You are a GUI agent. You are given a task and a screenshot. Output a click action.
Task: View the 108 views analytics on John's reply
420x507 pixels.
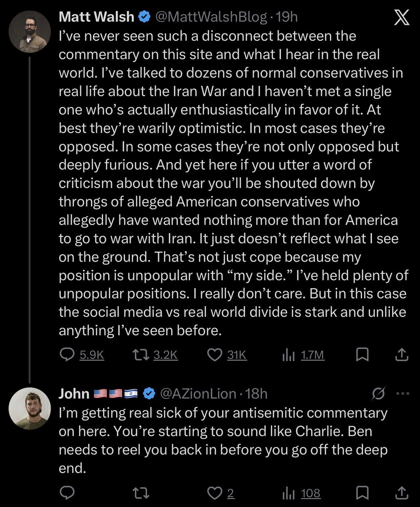[288, 493]
